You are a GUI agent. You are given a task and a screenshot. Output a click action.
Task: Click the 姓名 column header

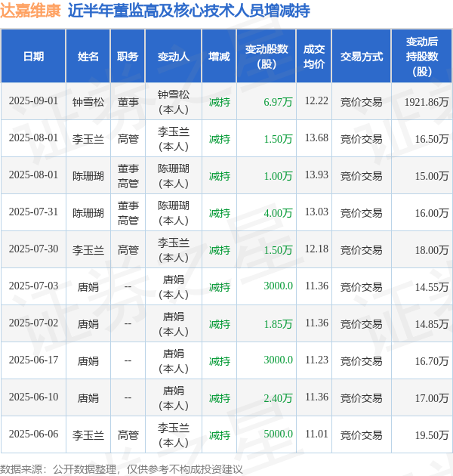(x=88, y=57)
